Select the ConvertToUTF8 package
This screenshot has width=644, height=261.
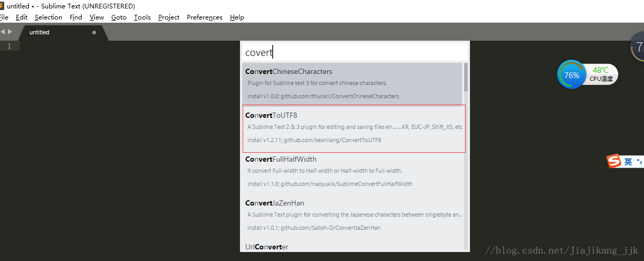pyautogui.click(x=352, y=127)
